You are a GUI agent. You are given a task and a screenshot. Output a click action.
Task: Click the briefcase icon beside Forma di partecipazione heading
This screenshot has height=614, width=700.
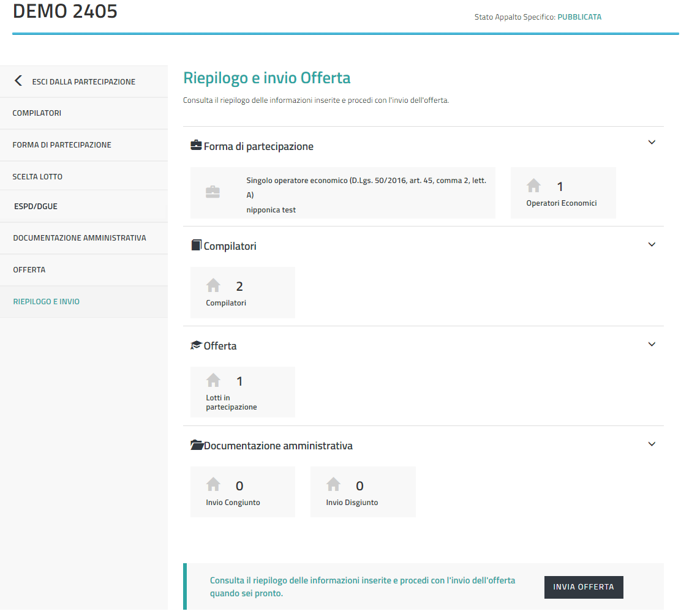pos(196,146)
